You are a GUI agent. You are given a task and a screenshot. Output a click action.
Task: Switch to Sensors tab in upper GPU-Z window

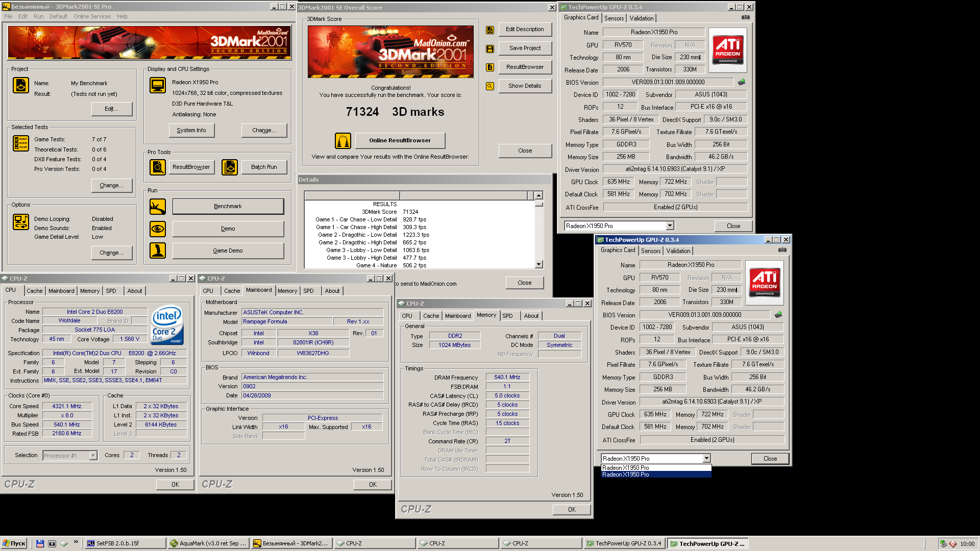pos(614,18)
